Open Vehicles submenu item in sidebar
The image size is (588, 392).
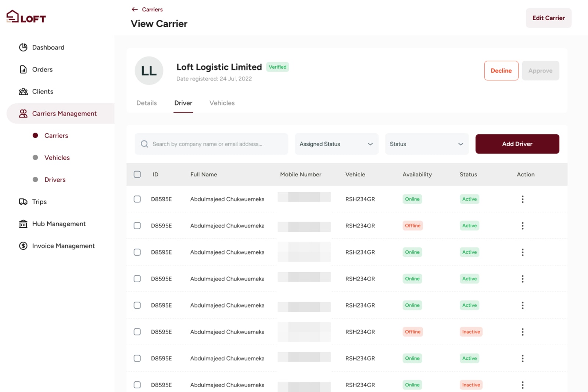pyautogui.click(x=57, y=158)
